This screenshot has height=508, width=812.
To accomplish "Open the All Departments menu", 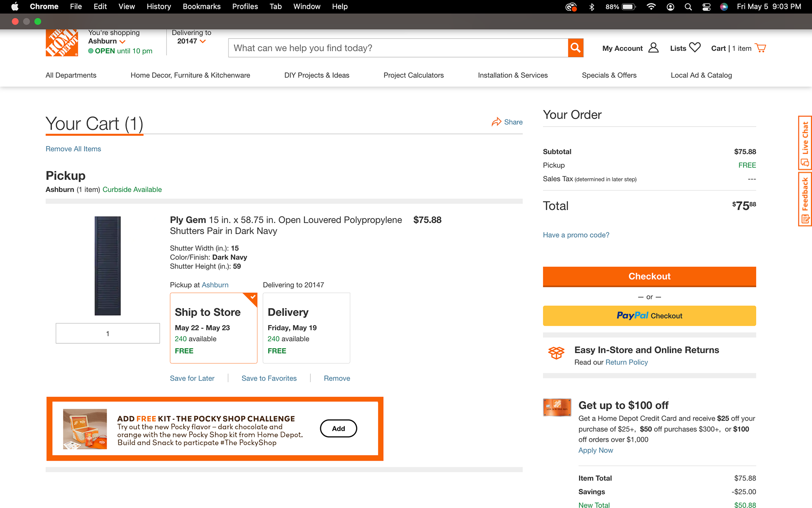I will (x=71, y=75).
